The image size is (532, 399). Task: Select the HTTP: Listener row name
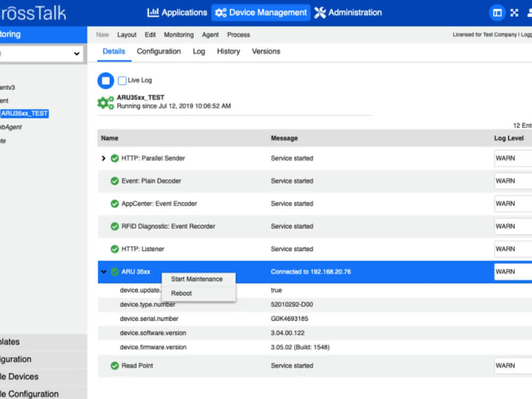coord(143,249)
